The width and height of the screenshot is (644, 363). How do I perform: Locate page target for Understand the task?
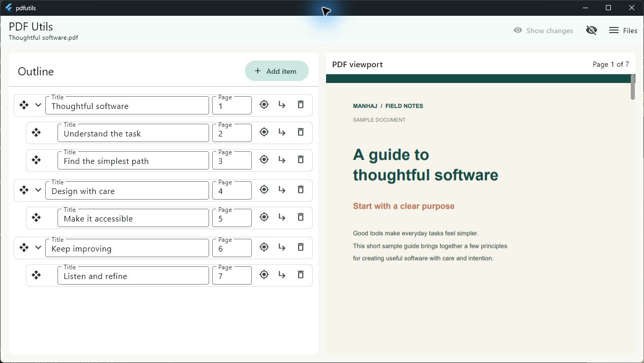click(264, 132)
